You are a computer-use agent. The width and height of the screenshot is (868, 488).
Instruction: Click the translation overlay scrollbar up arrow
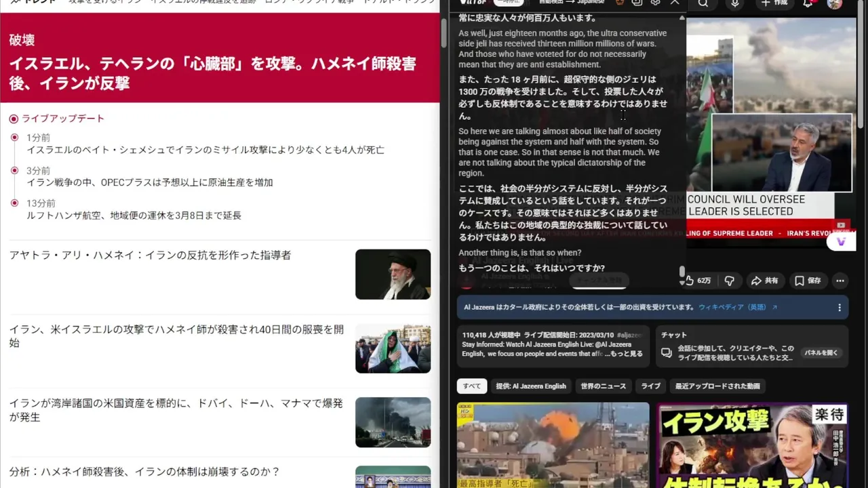point(682,18)
